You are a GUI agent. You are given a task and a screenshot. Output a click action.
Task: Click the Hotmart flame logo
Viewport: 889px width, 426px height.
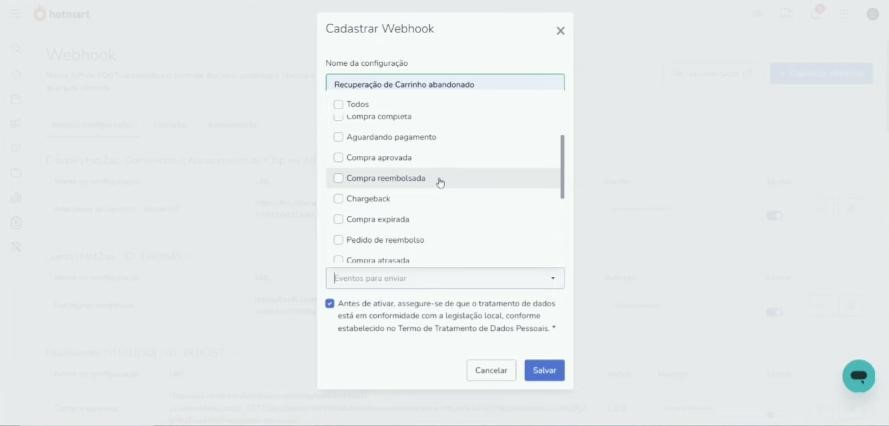tap(39, 14)
